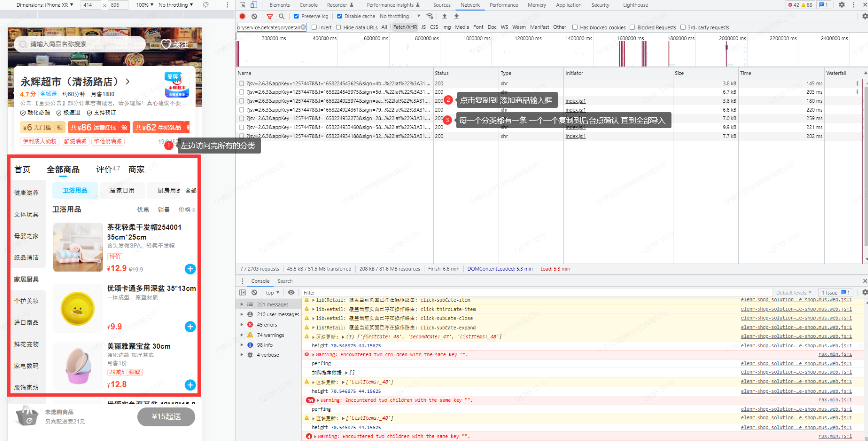
Task: Open device toolbar more options menu
Action: click(228, 5)
